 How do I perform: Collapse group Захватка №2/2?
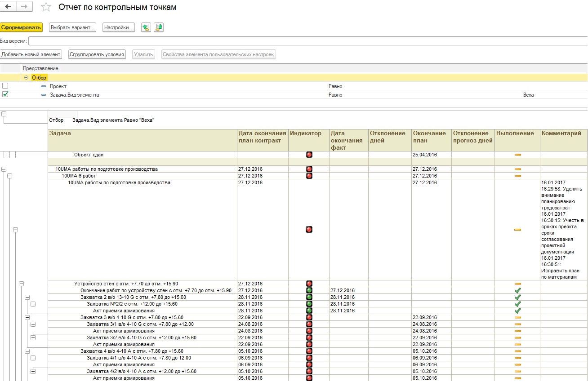coord(33,304)
